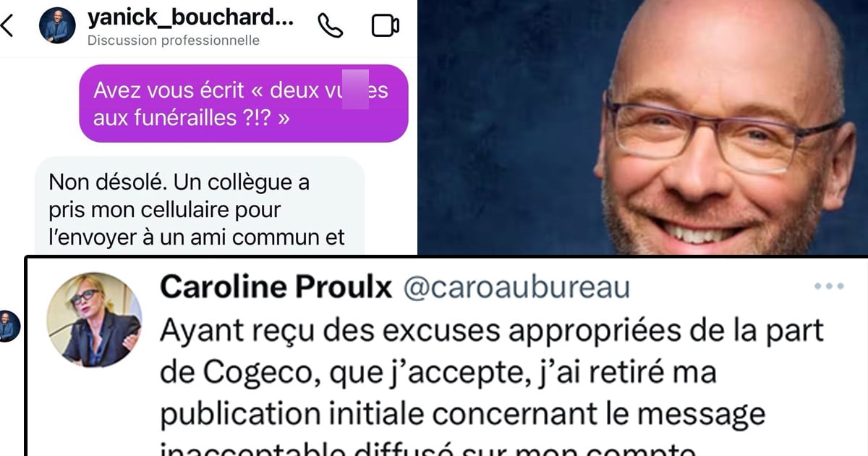
Task: Open the @caroaubureau handle
Action: (515, 288)
